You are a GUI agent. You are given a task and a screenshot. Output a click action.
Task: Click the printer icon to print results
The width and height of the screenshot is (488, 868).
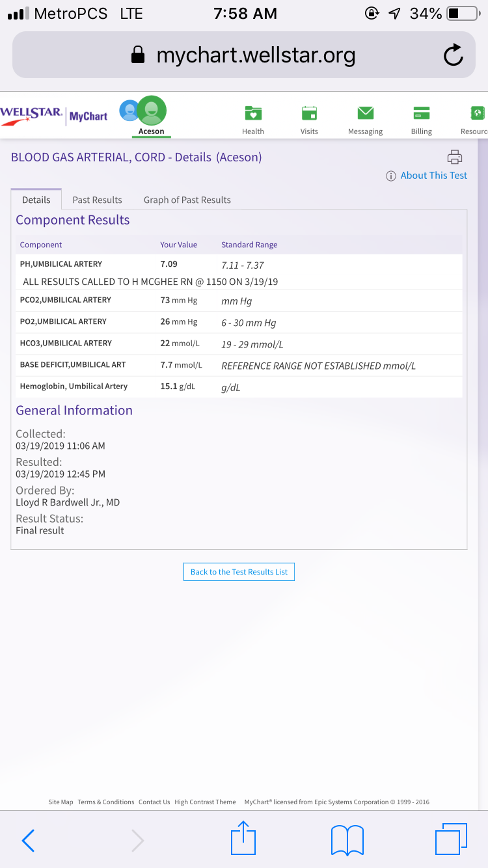(x=454, y=157)
